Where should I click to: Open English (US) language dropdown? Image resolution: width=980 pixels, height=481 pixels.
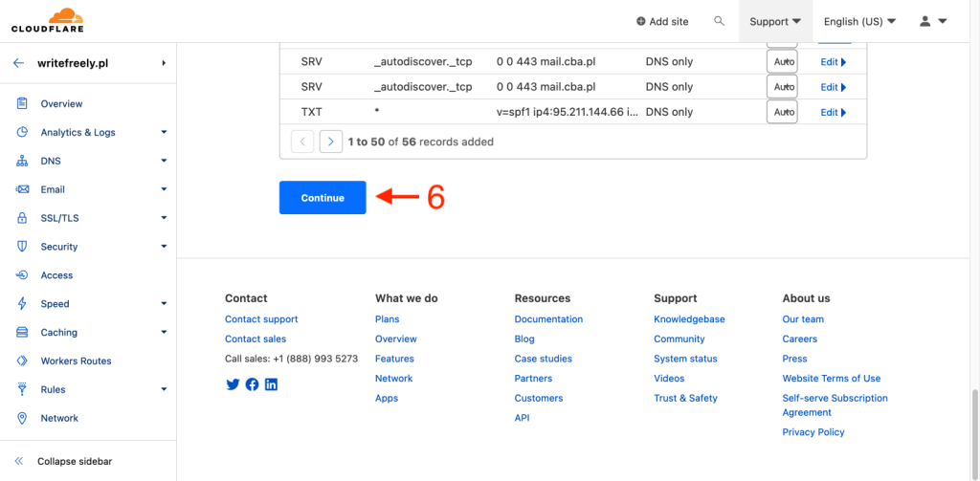tap(859, 21)
